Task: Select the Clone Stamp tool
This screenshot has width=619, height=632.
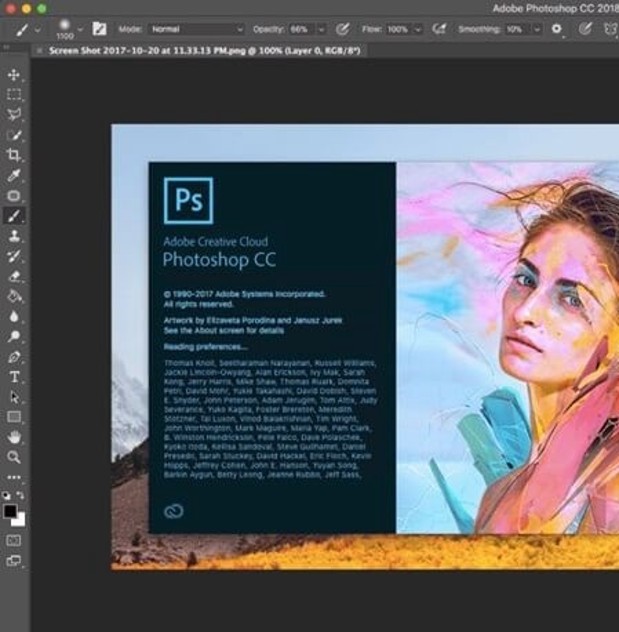Action: (14, 236)
